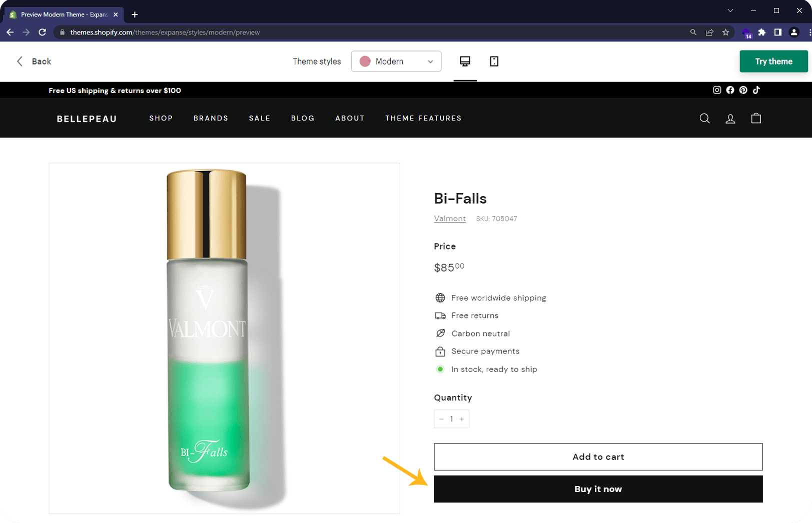
Task: Open the Instagram social icon
Action: click(717, 90)
